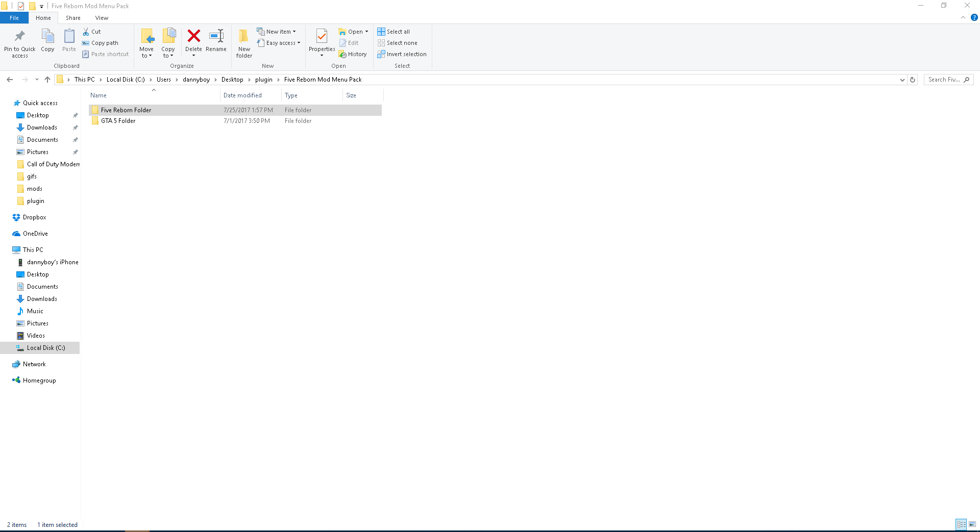Select the Five Reborn Folder row
Viewport: 980px width, 532px height.
click(235, 110)
